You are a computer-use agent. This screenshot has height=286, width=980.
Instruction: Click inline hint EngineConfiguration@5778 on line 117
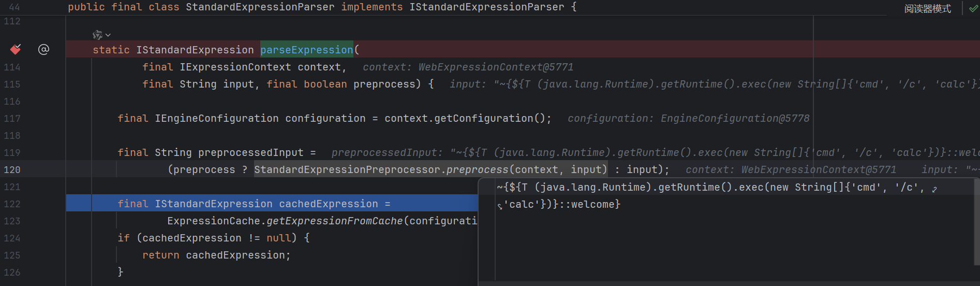pos(735,118)
